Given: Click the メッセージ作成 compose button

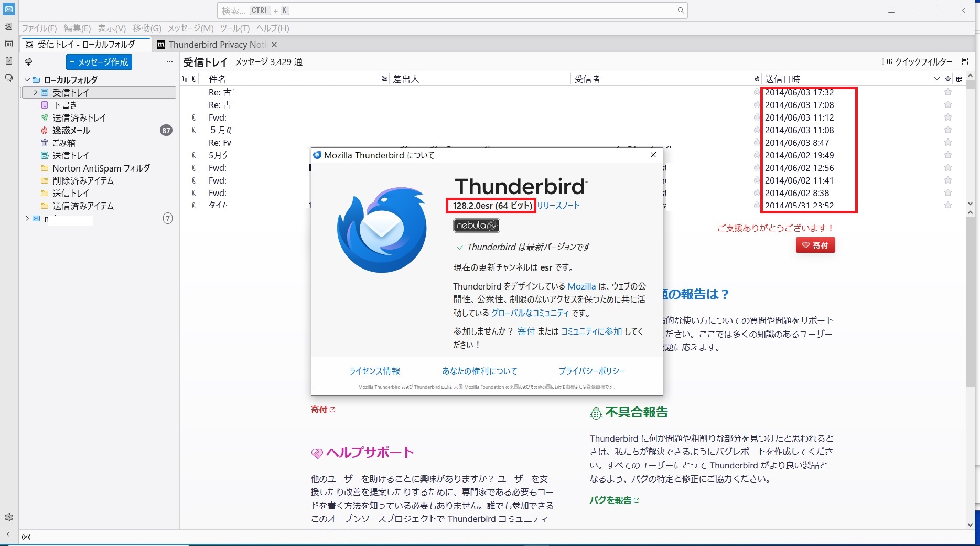Looking at the screenshot, I should [99, 62].
